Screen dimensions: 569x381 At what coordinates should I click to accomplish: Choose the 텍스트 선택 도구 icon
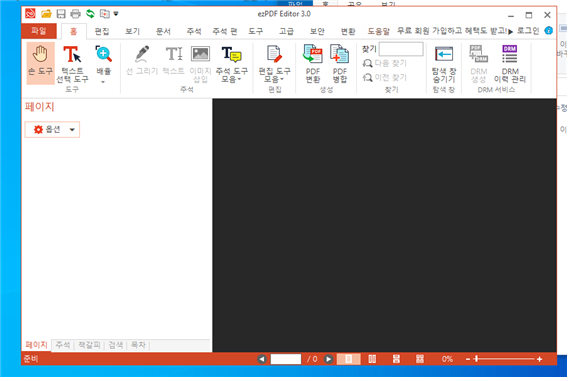[x=72, y=64]
